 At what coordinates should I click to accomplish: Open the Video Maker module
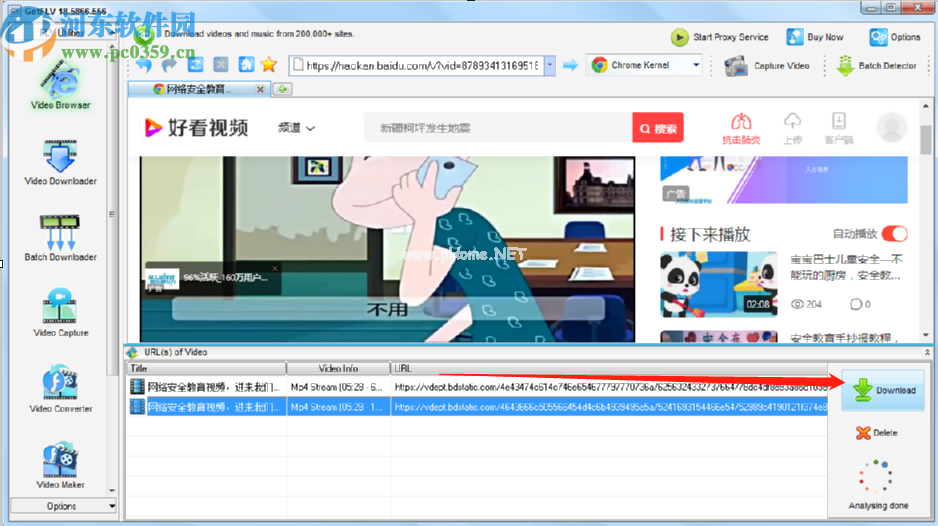click(60, 465)
